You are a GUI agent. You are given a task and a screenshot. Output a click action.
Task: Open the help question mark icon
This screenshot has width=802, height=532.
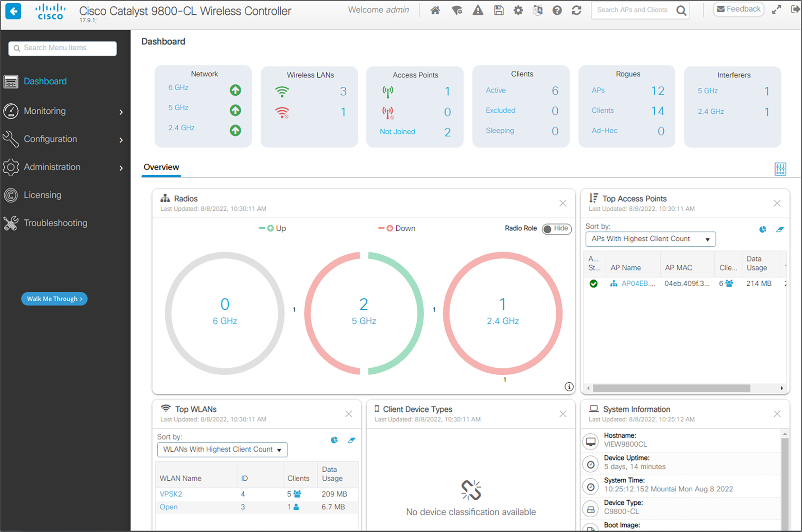pyautogui.click(x=557, y=11)
